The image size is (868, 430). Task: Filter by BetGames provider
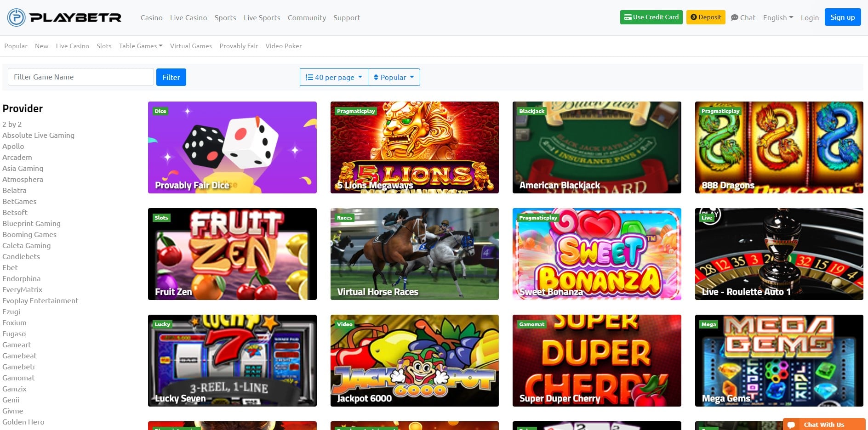pyautogui.click(x=19, y=201)
